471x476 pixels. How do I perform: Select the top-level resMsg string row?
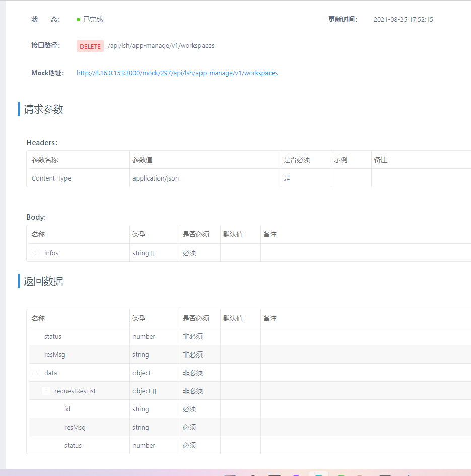point(250,354)
